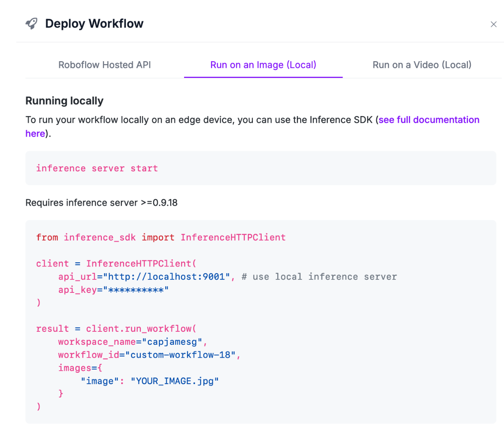Screen dimensions: 504x434
Task: Open the see full documentation link
Action: pyautogui.click(x=429, y=120)
